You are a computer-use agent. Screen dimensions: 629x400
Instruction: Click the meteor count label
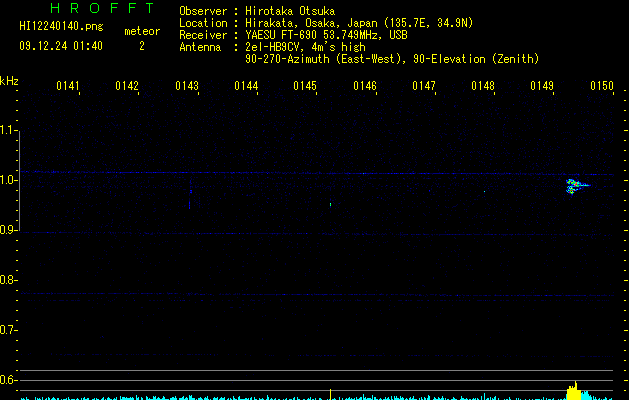click(142, 31)
